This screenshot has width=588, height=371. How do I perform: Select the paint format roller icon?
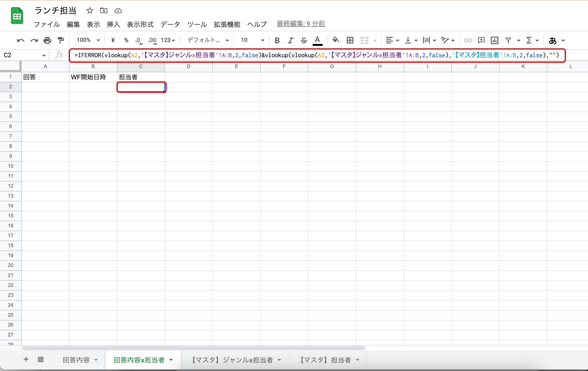(x=61, y=40)
